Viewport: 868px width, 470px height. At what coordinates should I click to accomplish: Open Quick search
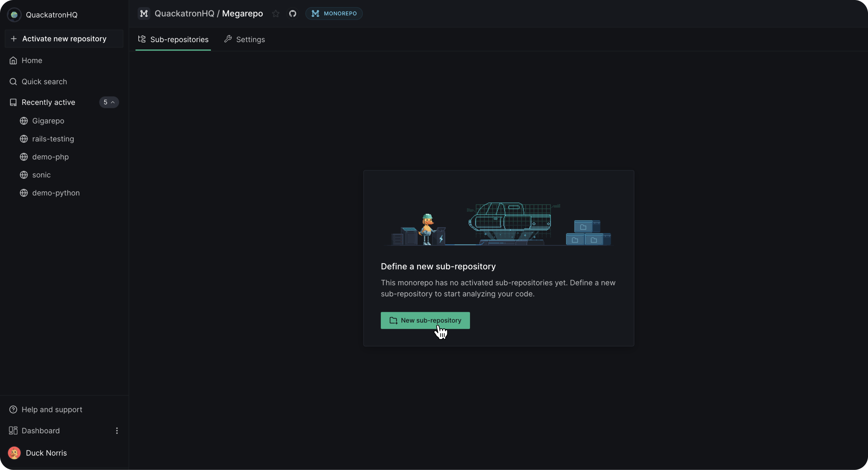(44, 82)
